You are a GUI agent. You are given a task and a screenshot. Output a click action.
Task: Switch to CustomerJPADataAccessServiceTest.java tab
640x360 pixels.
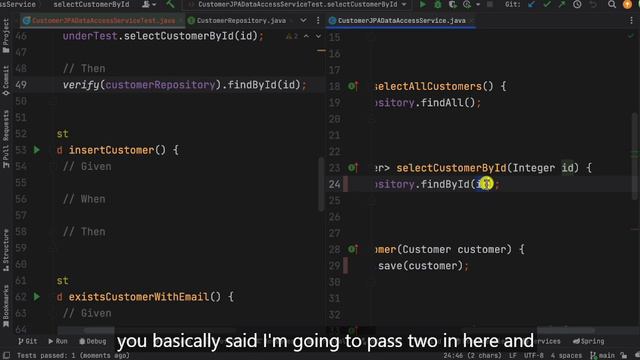click(103, 20)
